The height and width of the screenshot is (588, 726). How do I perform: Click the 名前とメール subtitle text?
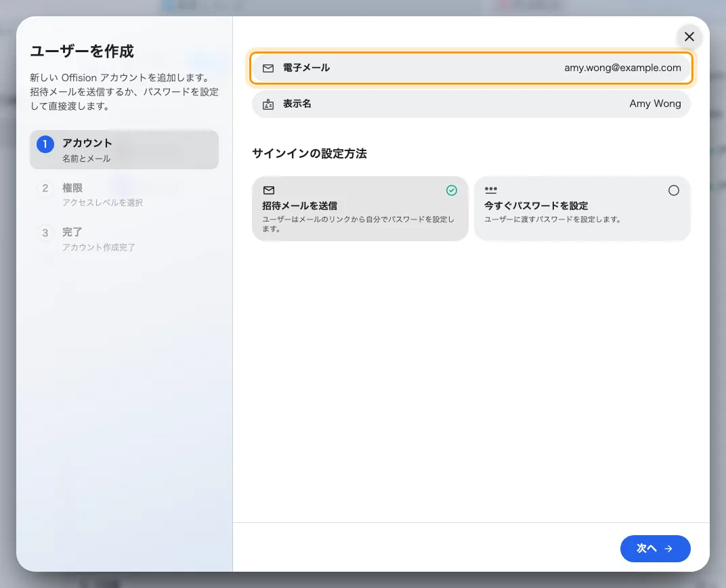click(x=87, y=159)
